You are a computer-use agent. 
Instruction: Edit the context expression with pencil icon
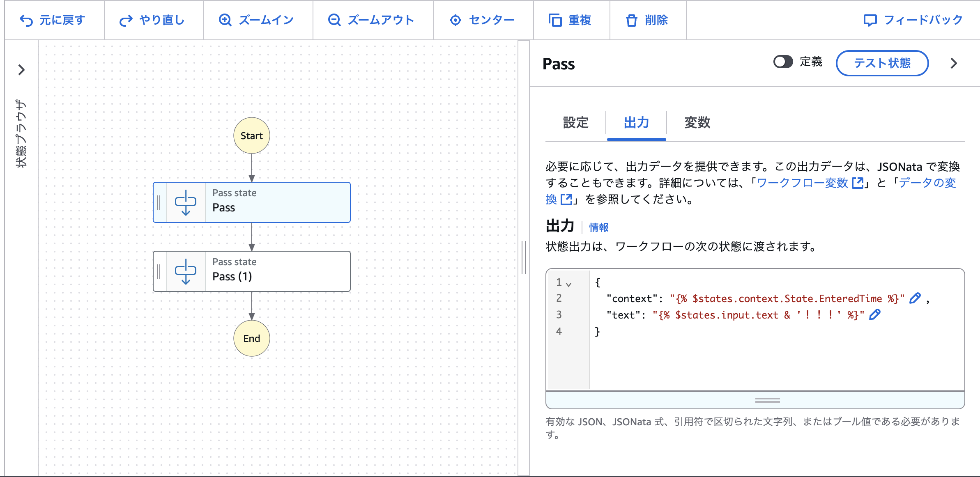(915, 298)
